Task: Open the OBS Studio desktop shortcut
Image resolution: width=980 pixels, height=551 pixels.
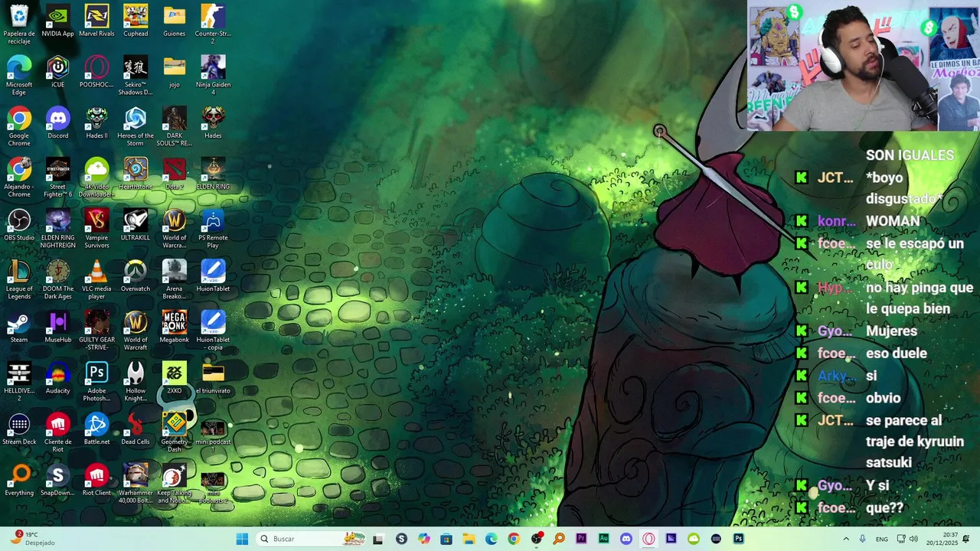Action: [19, 225]
